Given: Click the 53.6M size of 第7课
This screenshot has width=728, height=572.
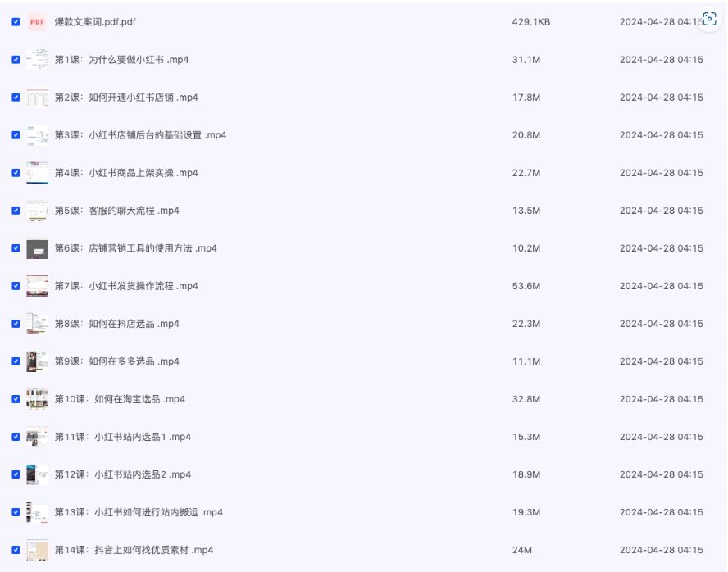Looking at the screenshot, I should pos(526,286).
